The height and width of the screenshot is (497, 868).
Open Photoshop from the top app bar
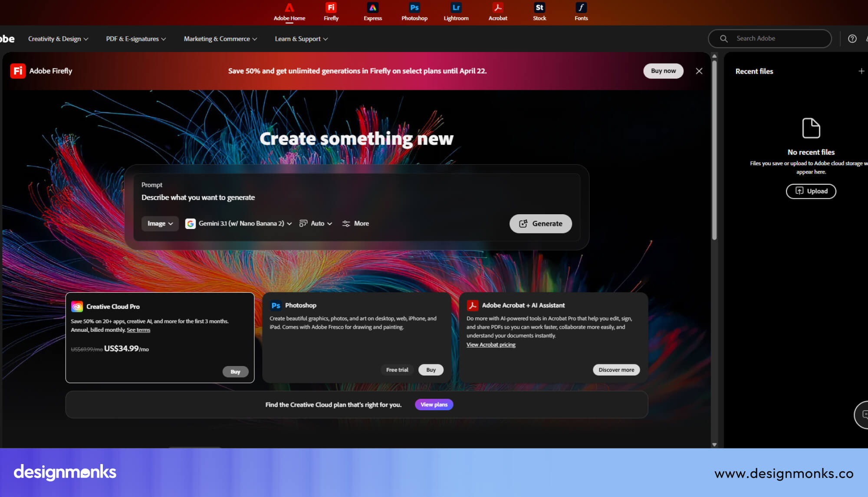[x=414, y=12]
